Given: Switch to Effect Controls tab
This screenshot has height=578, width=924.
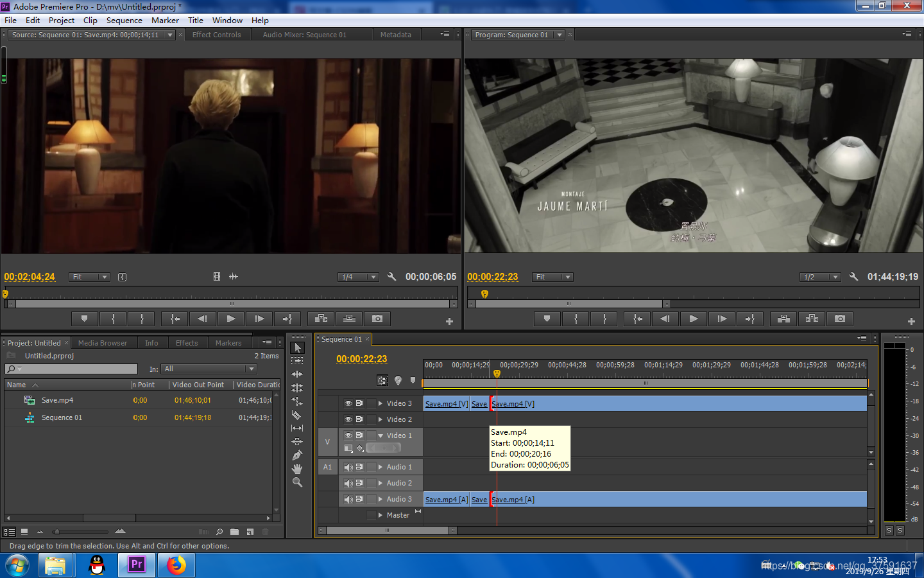Looking at the screenshot, I should [x=217, y=35].
